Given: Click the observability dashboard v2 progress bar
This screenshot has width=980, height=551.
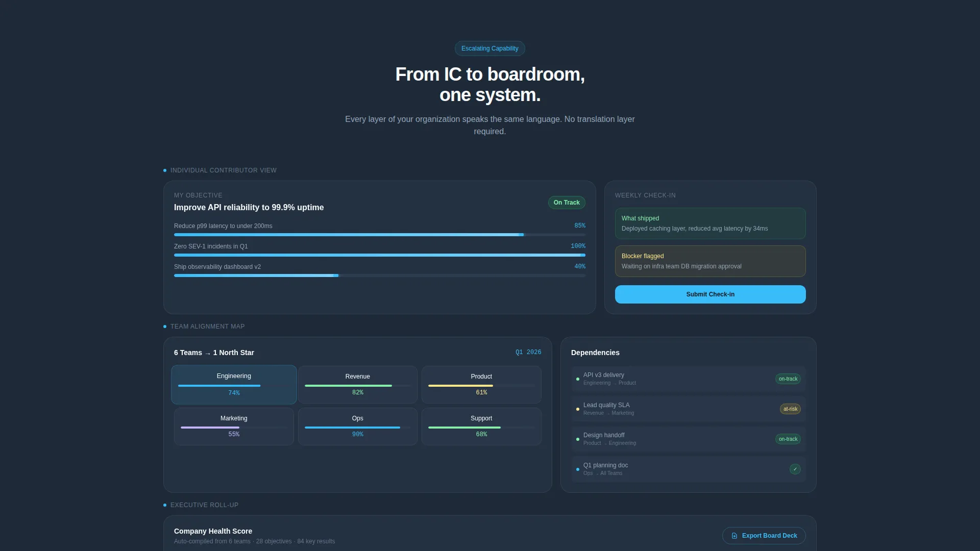Looking at the screenshot, I should point(380,275).
